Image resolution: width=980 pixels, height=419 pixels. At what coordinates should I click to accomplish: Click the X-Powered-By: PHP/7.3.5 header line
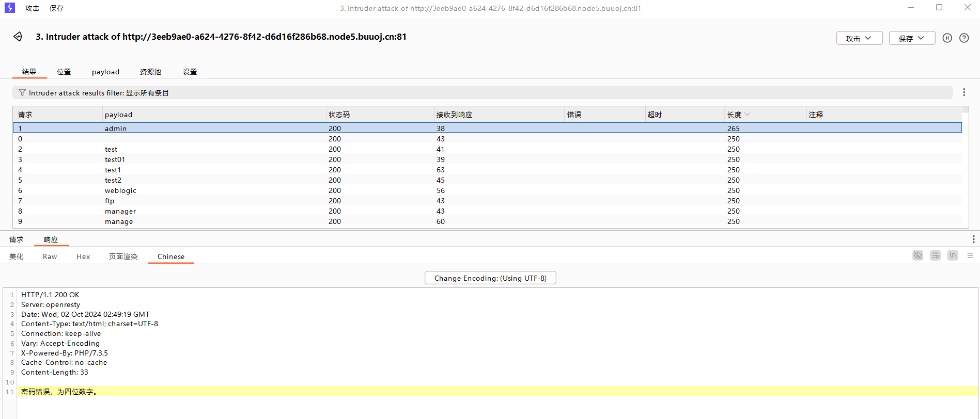tap(65, 353)
